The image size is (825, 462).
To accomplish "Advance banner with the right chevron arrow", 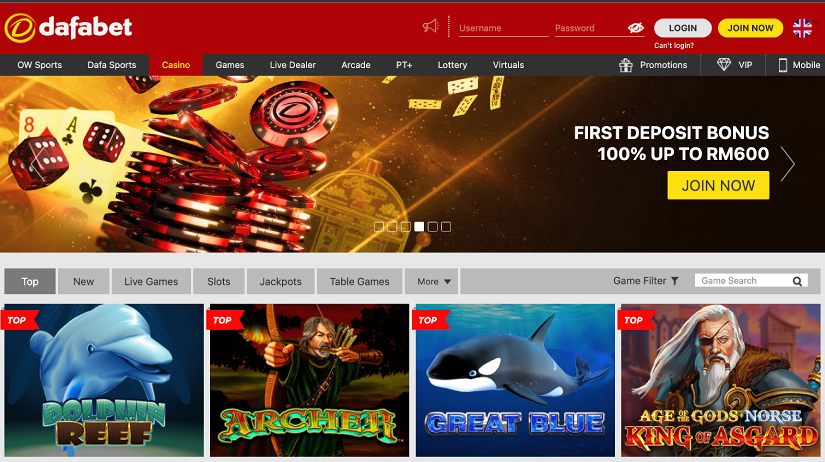I will click(x=788, y=164).
